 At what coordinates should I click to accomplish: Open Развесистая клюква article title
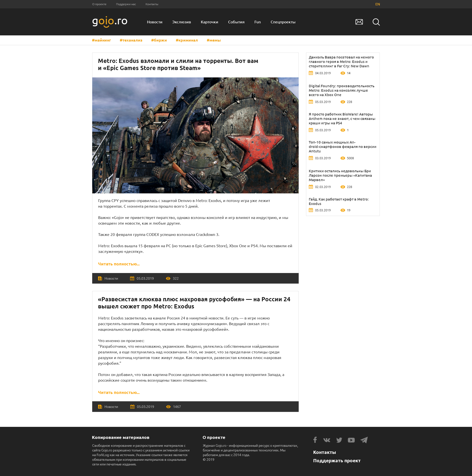[x=194, y=303]
